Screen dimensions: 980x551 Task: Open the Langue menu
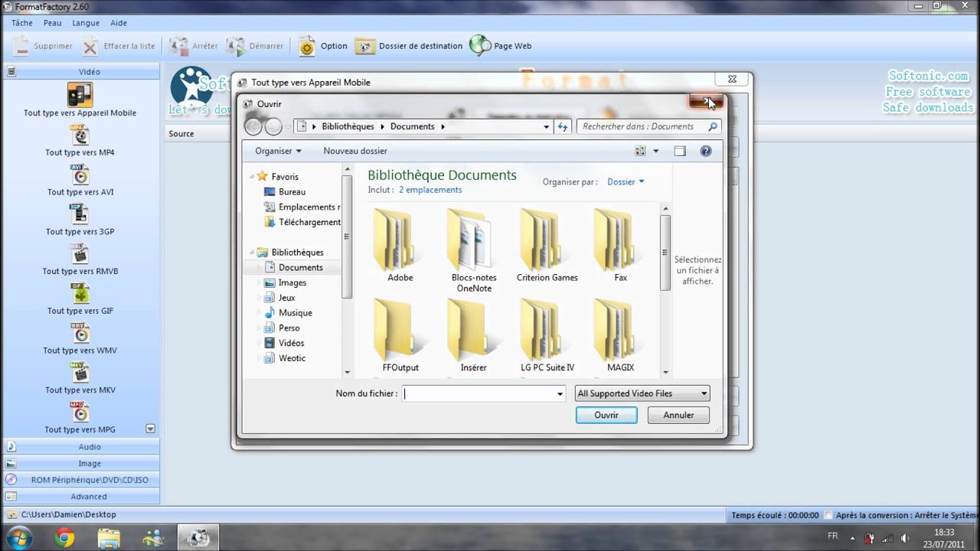point(86,23)
